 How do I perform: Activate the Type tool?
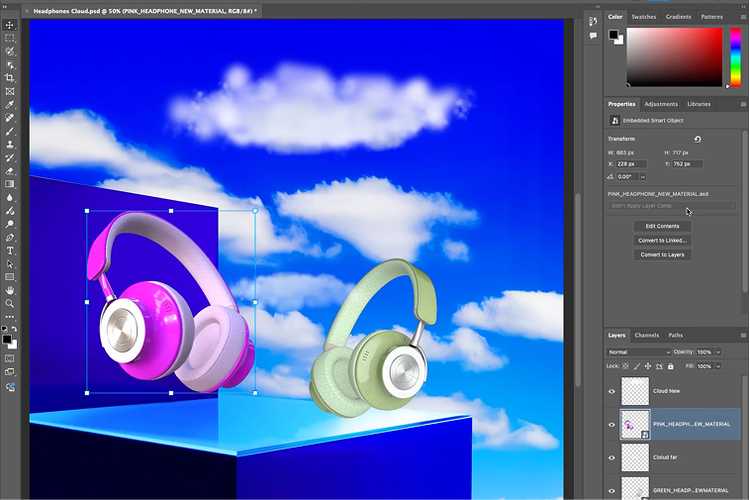point(10,250)
